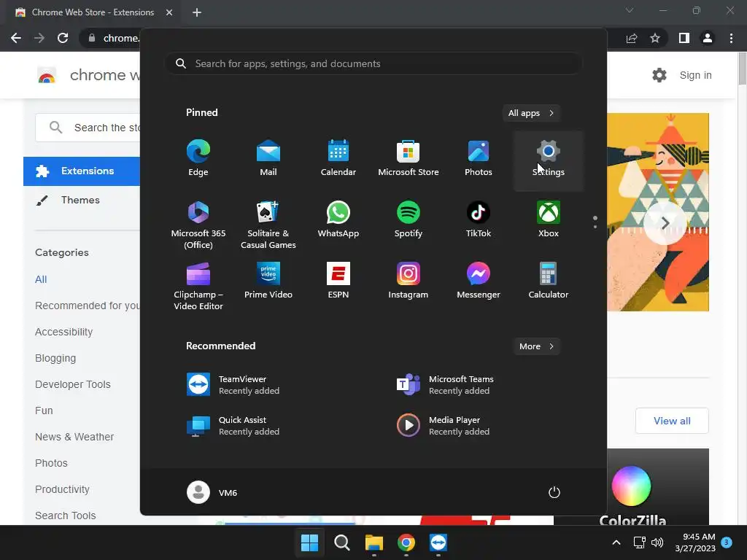The width and height of the screenshot is (747, 560).
Task: Launch the Xbox app
Action: tap(549, 220)
